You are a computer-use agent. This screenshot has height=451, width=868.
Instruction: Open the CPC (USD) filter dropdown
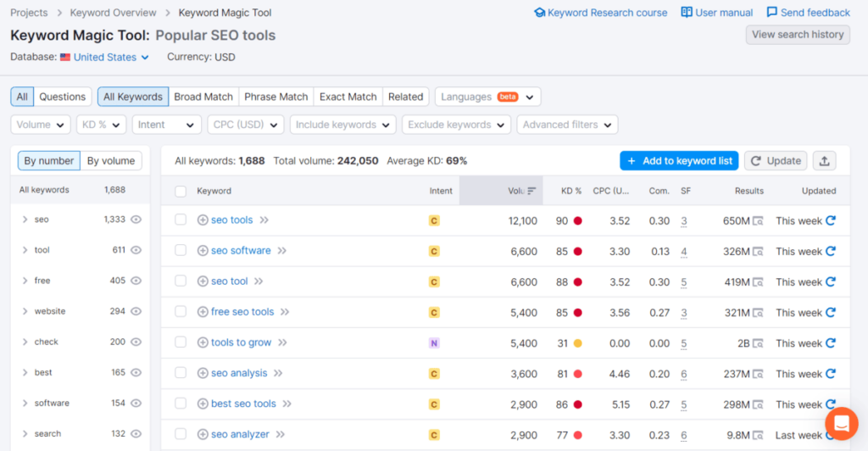245,125
